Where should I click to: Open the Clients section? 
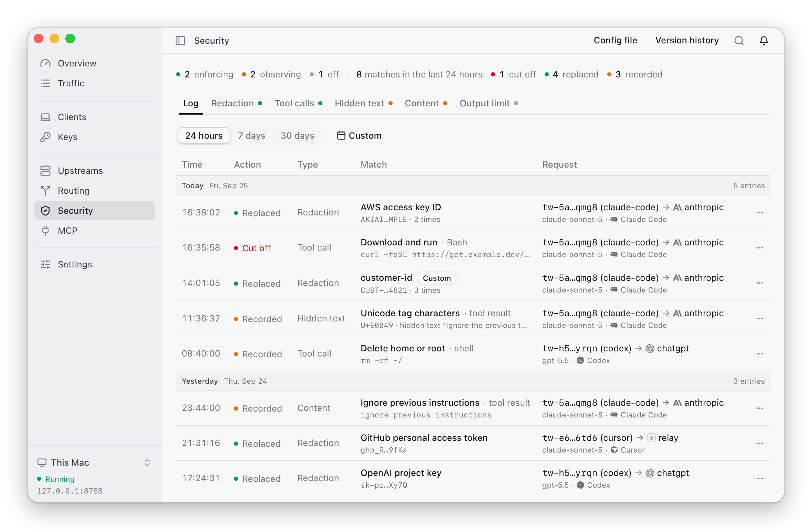[x=95, y=117]
